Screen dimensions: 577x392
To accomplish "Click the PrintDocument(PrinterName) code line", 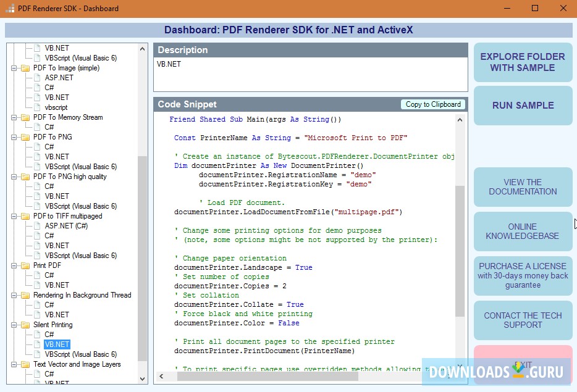I will (264, 351).
